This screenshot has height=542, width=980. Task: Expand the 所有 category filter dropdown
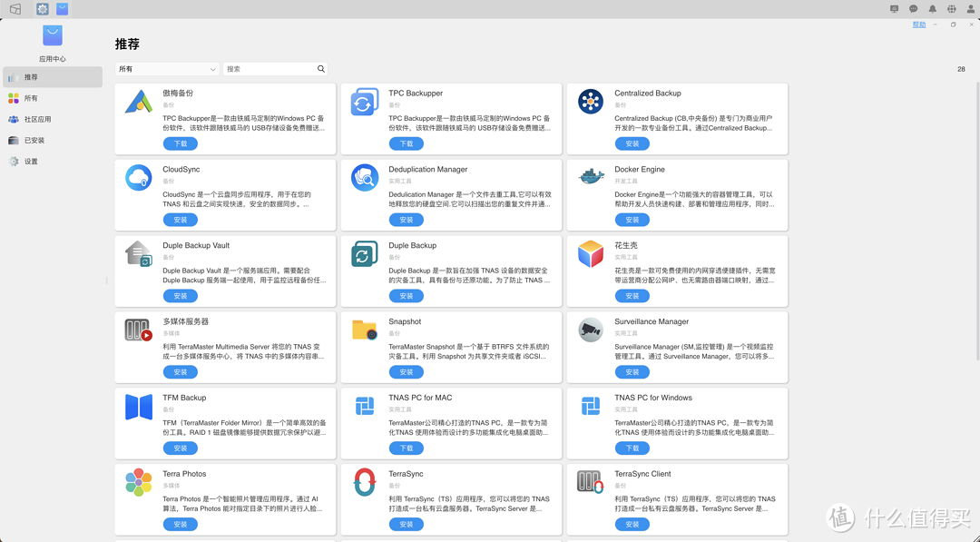[166, 69]
